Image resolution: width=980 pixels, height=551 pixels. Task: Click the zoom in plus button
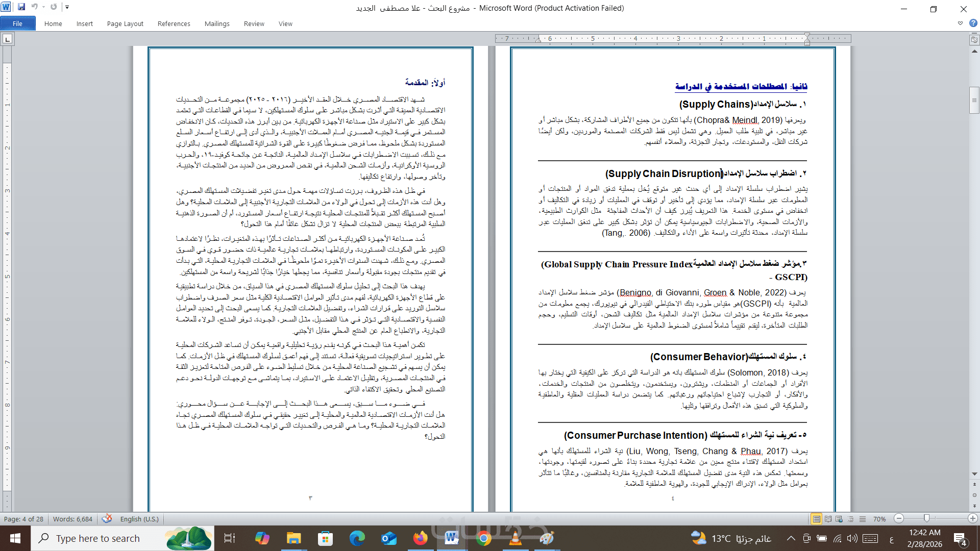click(x=973, y=518)
